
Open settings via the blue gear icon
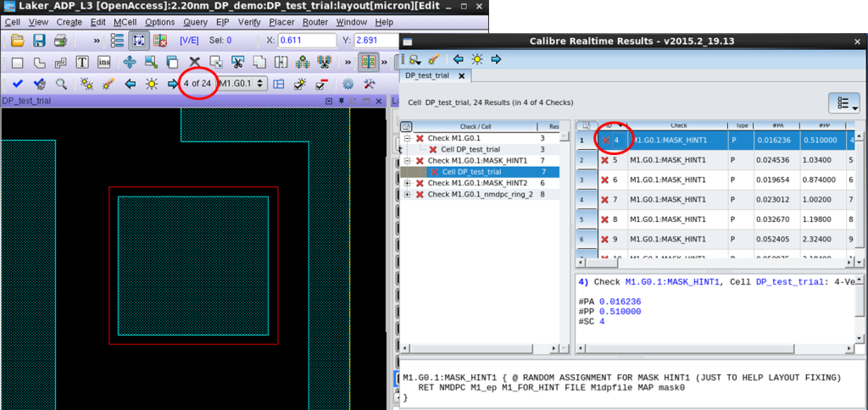[348, 84]
